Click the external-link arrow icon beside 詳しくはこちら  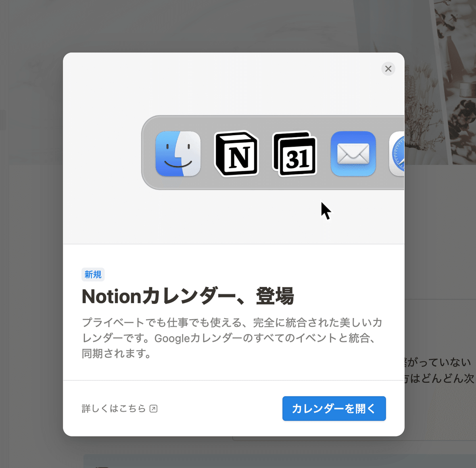tap(154, 409)
